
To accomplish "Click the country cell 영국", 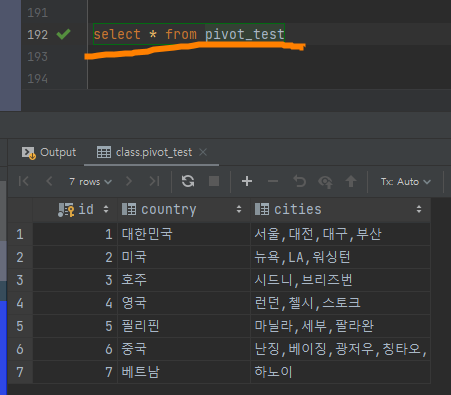I will (184, 303).
